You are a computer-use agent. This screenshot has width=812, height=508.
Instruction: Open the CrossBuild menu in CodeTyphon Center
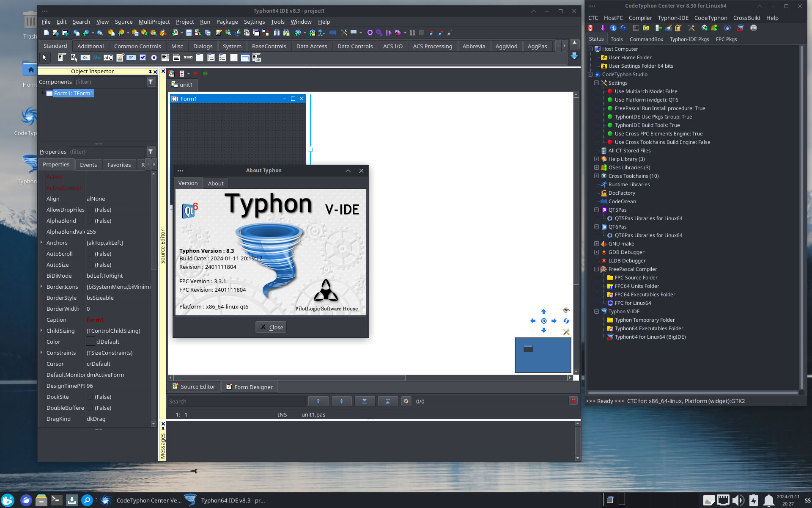[x=746, y=18]
